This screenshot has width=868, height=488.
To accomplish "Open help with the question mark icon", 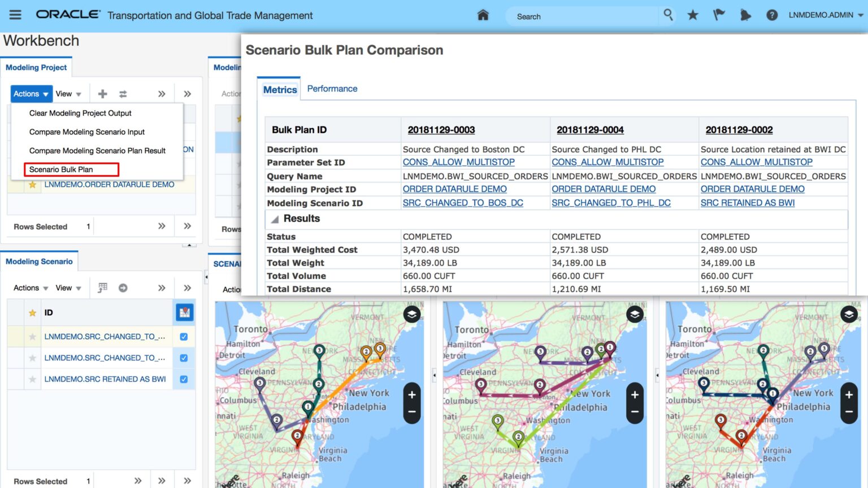I will [772, 16].
